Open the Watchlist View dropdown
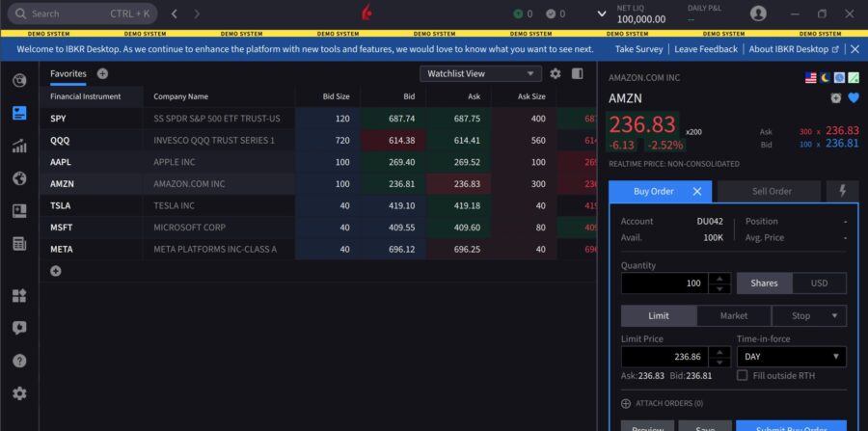Image resolution: width=868 pixels, height=431 pixels. coord(480,73)
